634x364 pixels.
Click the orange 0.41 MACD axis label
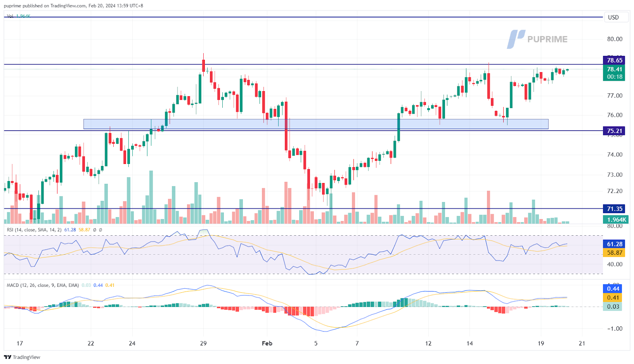click(x=613, y=298)
